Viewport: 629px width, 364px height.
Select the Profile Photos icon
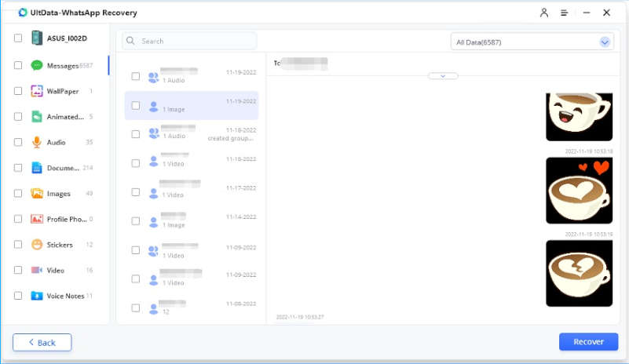pyautogui.click(x=36, y=219)
